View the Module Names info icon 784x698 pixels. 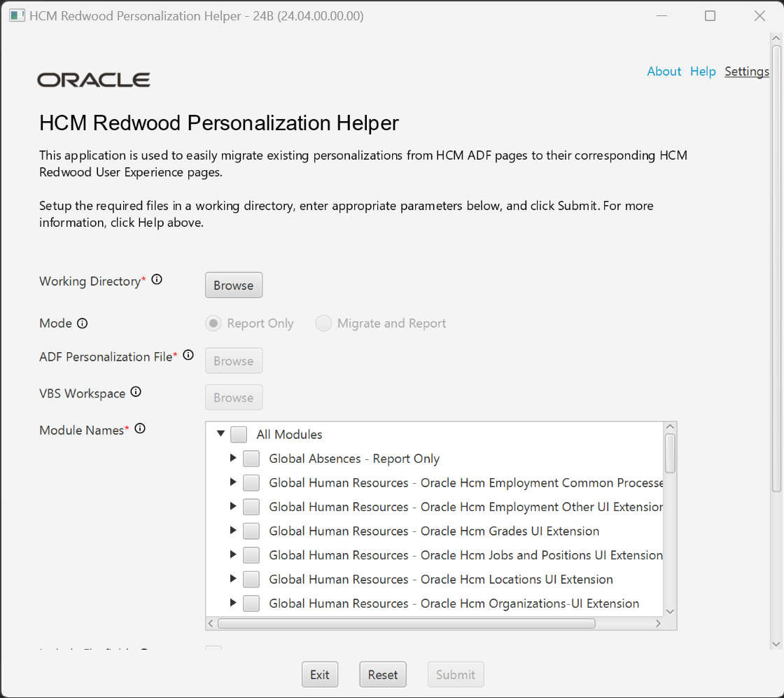139,428
